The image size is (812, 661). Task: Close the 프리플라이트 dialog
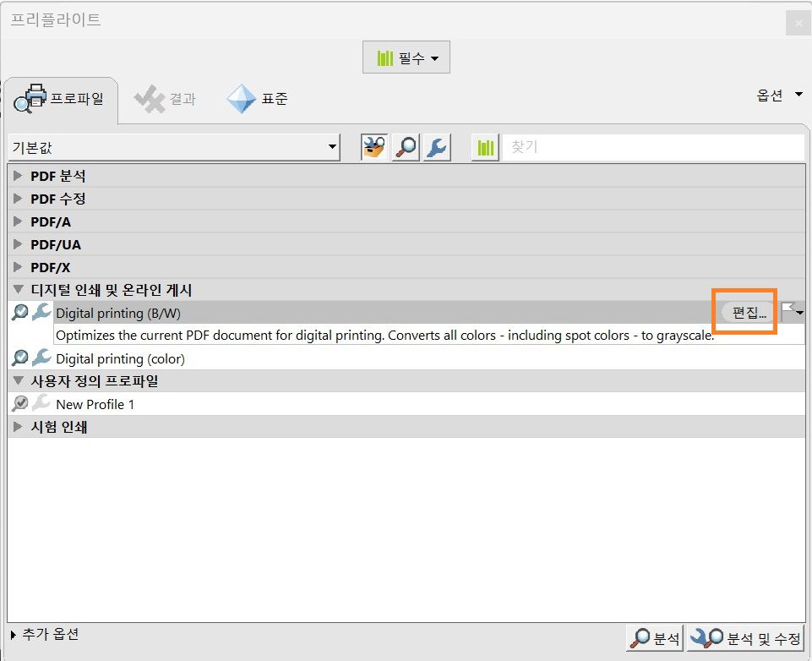click(x=798, y=23)
